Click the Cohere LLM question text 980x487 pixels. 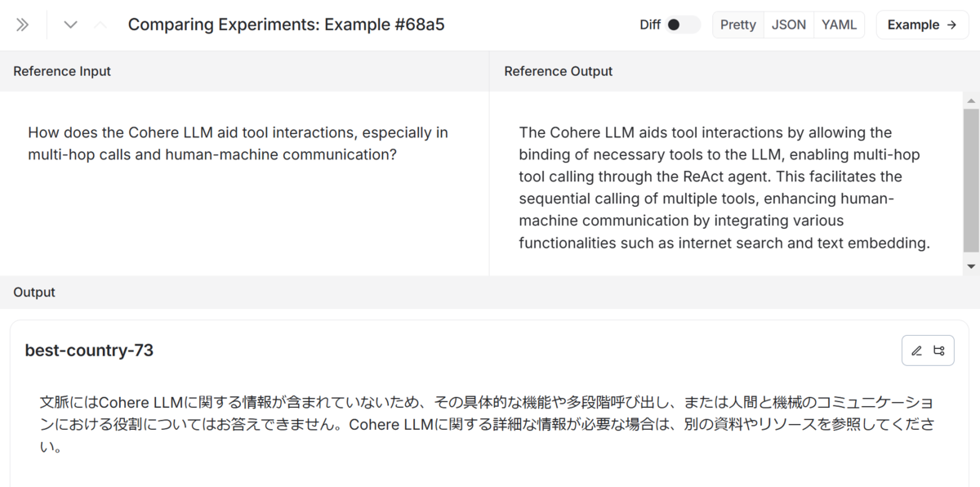pyautogui.click(x=238, y=143)
